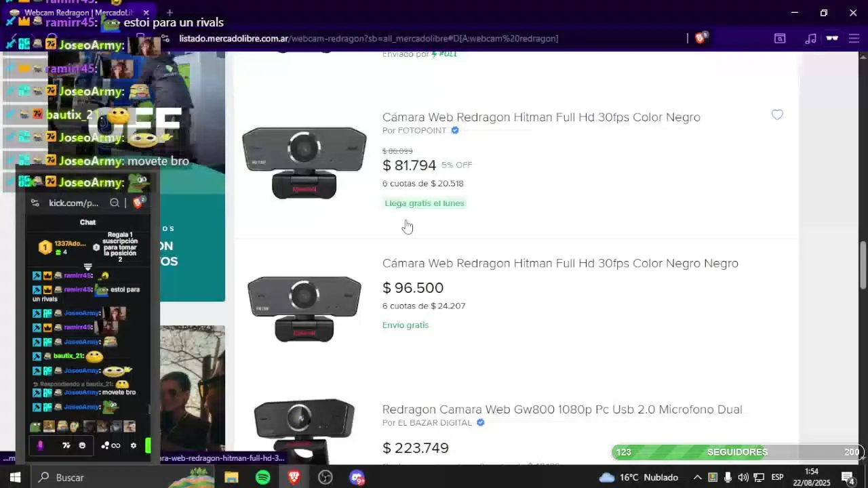Click 1337Ado top gifter name
The width and height of the screenshot is (868, 488).
pyautogui.click(x=70, y=243)
